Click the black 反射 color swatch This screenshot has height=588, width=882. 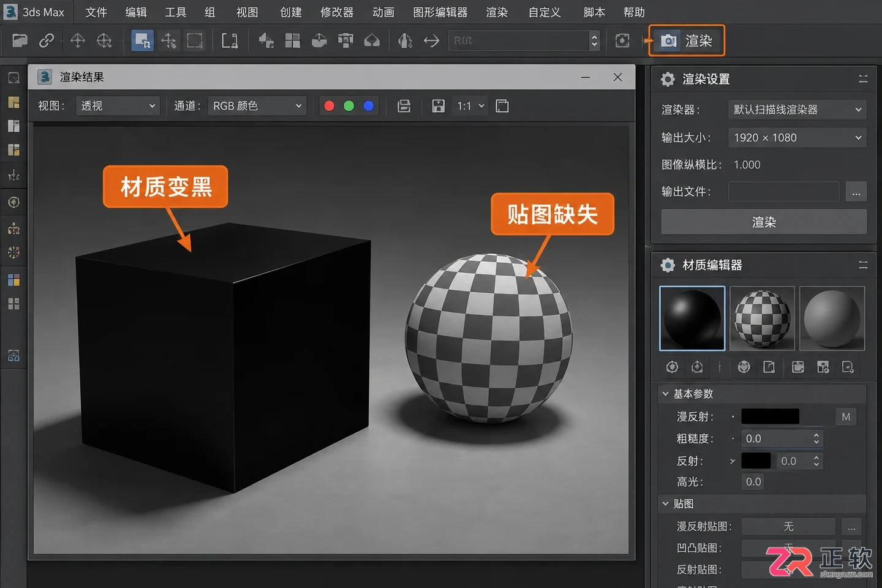(756, 461)
